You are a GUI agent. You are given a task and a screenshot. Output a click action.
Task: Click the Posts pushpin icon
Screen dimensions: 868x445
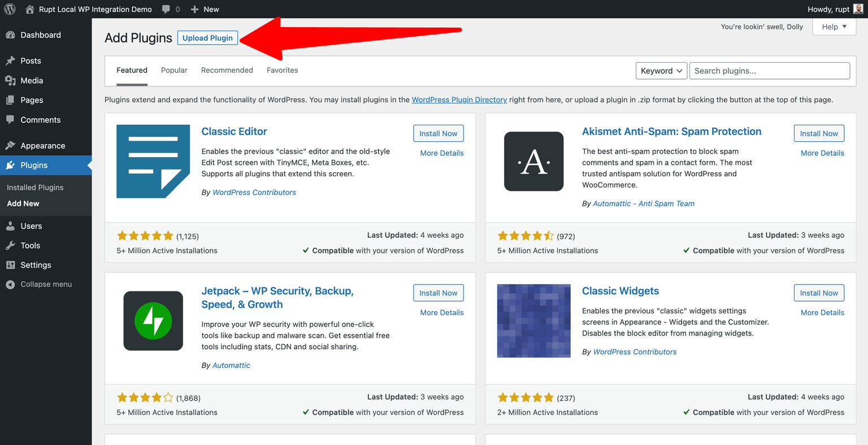click(x=10, y=60)
